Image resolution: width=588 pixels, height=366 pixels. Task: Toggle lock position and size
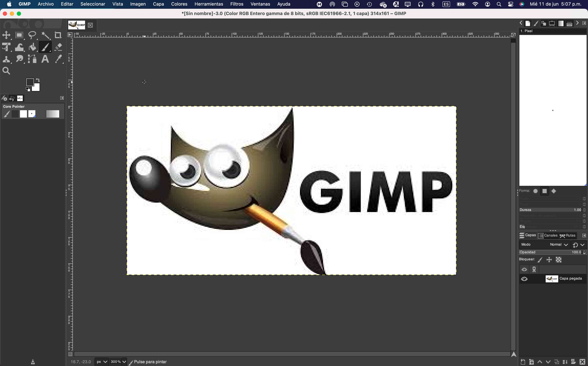click(549, 259)
